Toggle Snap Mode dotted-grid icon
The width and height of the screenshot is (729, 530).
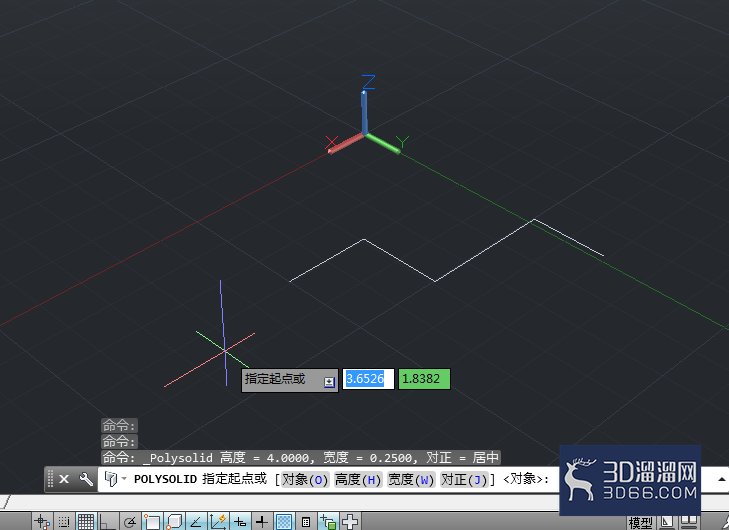click(x=64, y=522)
